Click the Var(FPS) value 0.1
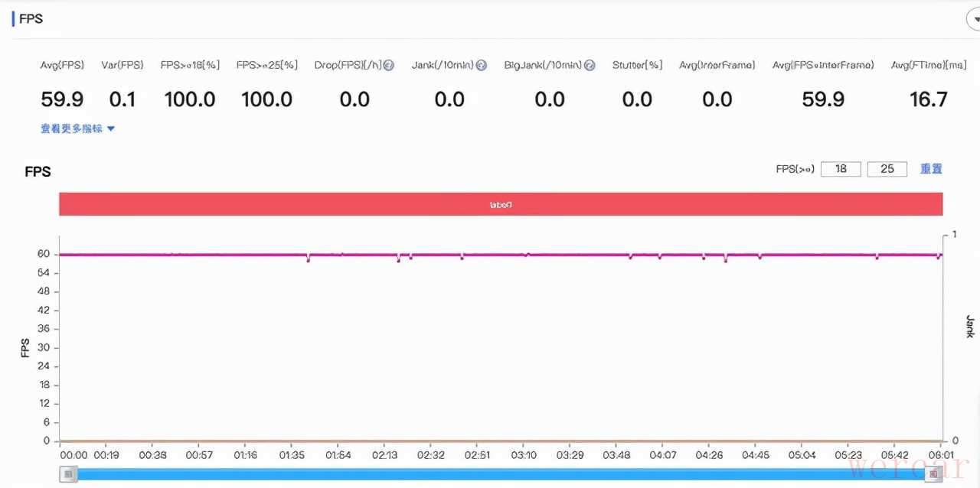The image size is (980, 488). click(122, 99)
